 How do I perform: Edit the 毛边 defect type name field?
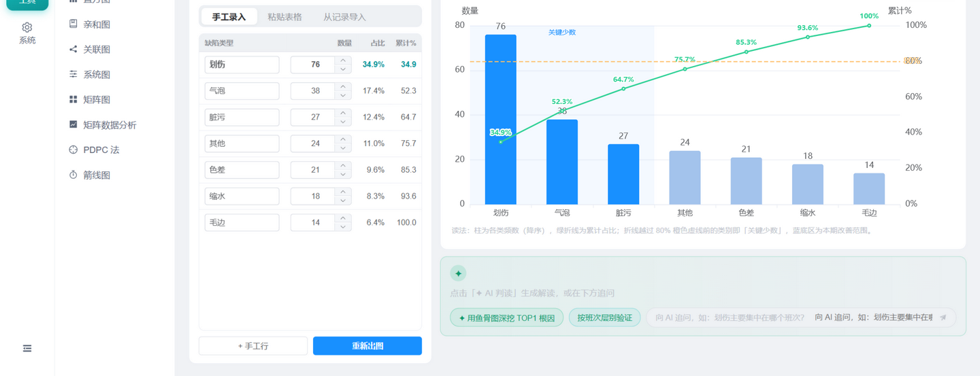click(242, 222)
